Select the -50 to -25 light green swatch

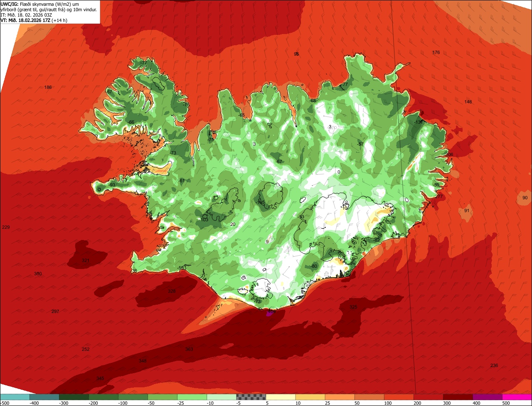(163, 397)
